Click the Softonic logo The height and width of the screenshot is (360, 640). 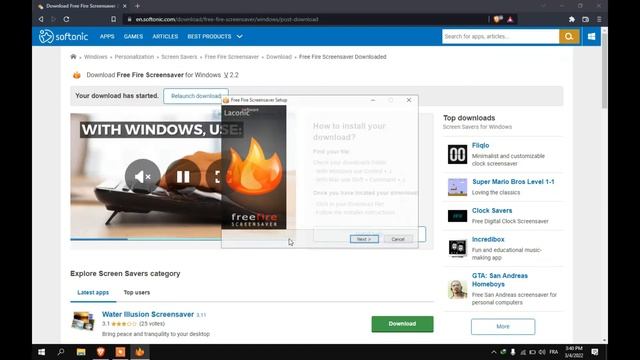pos(63,36)
